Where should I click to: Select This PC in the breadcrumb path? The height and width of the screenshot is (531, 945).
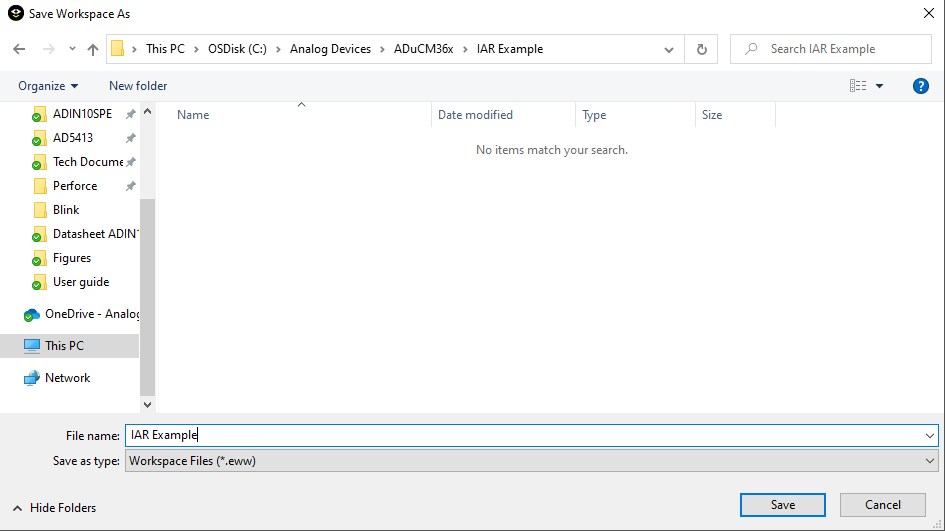coord(165,49)
